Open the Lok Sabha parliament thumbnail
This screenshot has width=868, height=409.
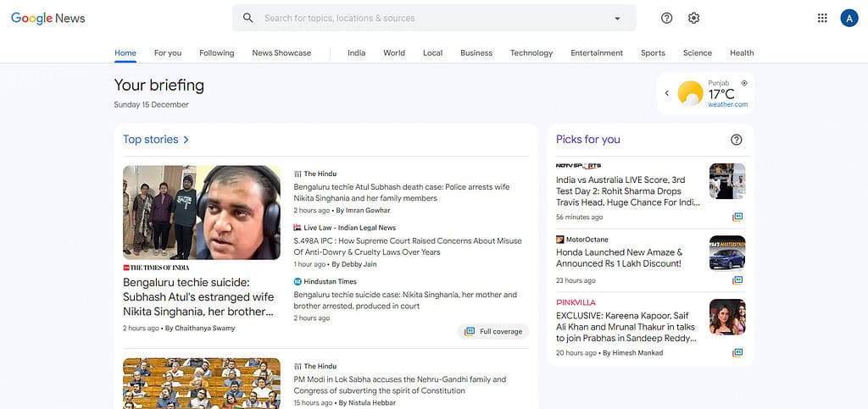[x=202, y=383]
